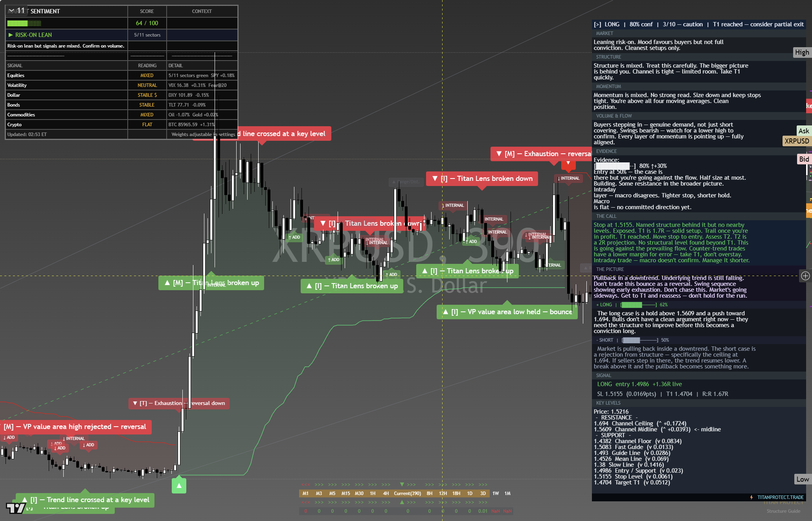Click the green up triangle below Current(390)
This screenshot has width=812, height=521.
402,502
